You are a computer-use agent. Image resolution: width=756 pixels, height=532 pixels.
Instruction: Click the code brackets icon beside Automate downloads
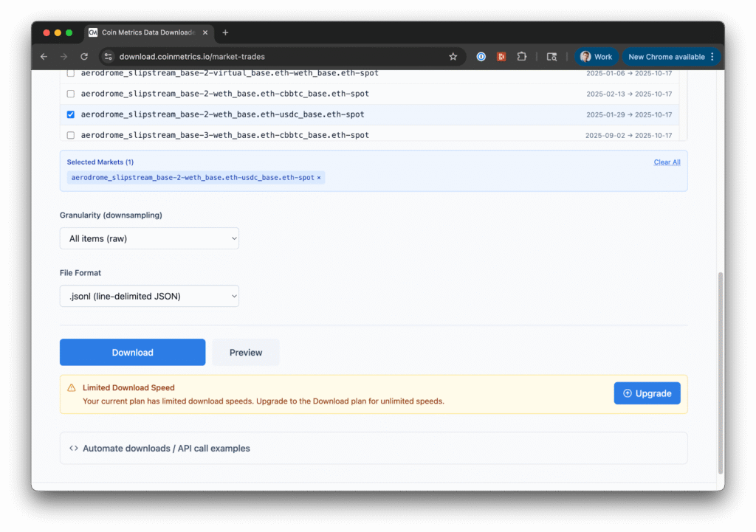point(73,448)
